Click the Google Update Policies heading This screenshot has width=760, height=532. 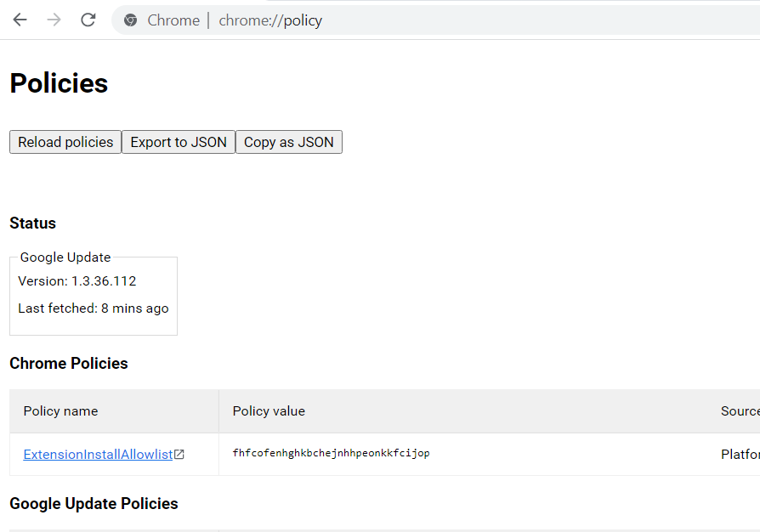click(94, 503)
